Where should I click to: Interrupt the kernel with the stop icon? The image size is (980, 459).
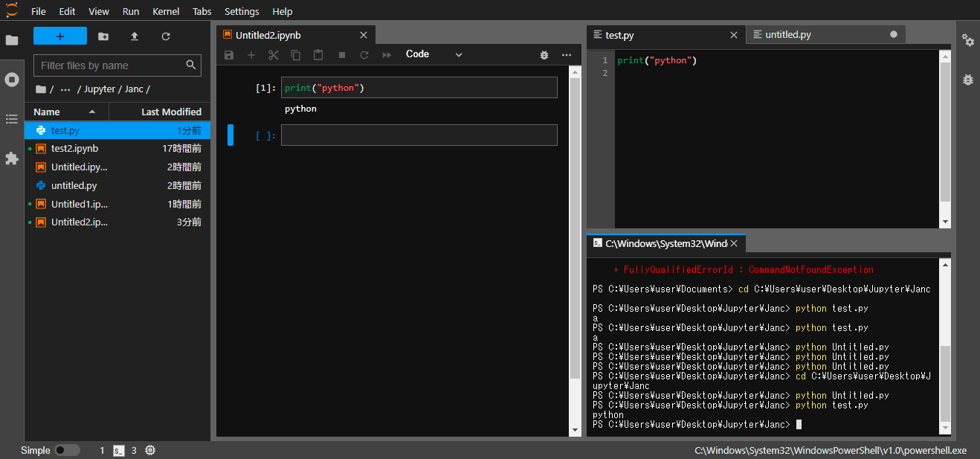point(341,54)
